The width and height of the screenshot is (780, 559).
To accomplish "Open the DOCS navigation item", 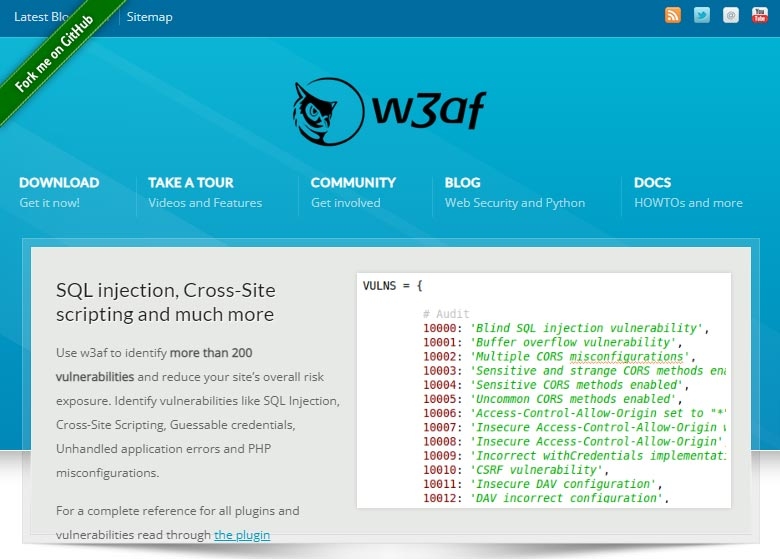I will (652, 183).
